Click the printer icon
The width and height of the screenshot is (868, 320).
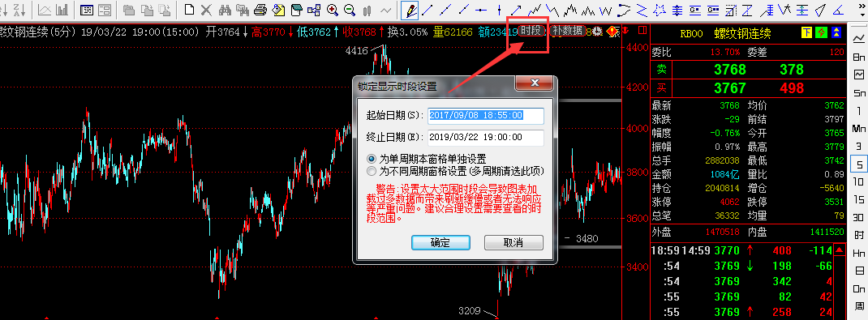click(x=260, y=10)
